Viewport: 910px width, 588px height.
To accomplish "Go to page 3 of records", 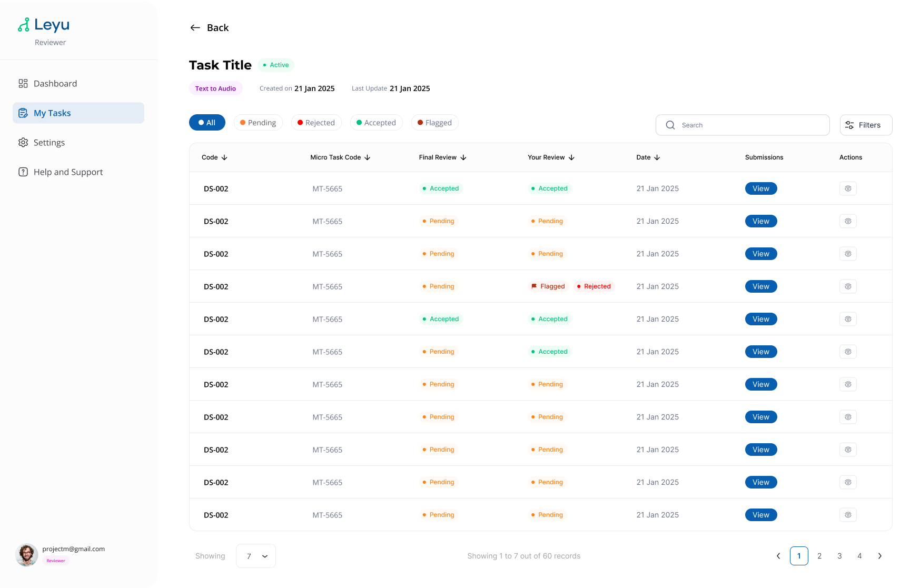I will coord(839,556).
